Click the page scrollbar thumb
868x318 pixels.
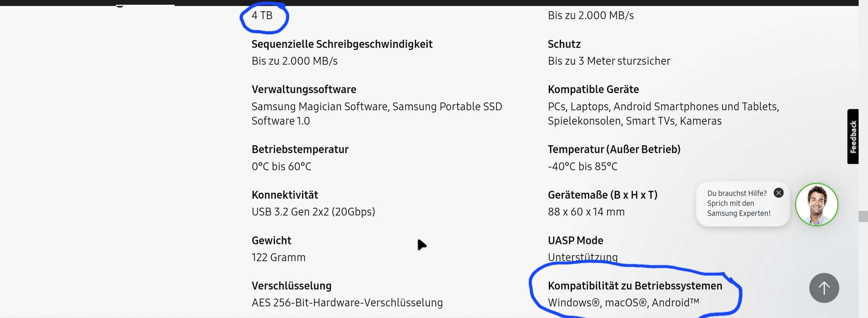pyautogui.click(x=863, y=216)
